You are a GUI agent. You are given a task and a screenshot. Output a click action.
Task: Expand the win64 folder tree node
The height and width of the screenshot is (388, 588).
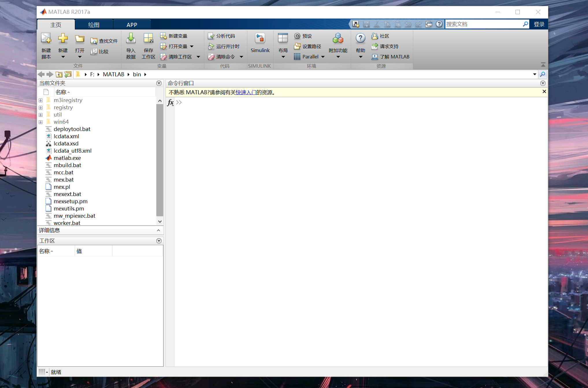(x=41, y=122)
